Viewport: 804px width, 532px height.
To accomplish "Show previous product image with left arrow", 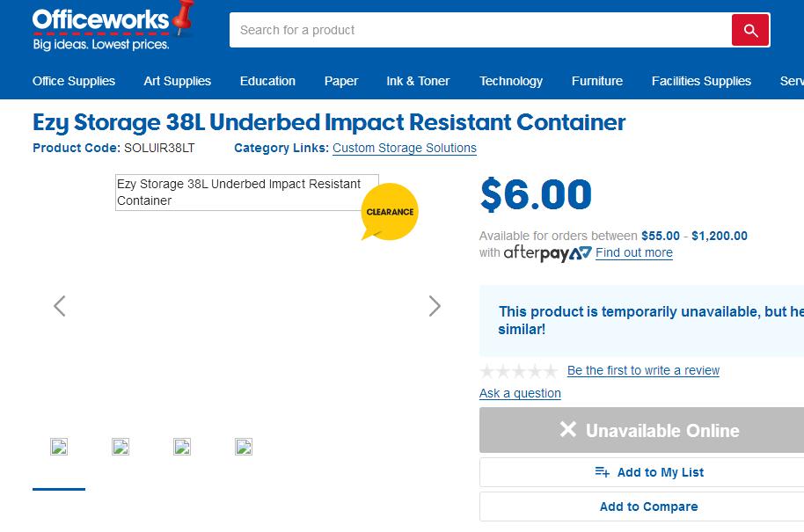I will [60, 306].
